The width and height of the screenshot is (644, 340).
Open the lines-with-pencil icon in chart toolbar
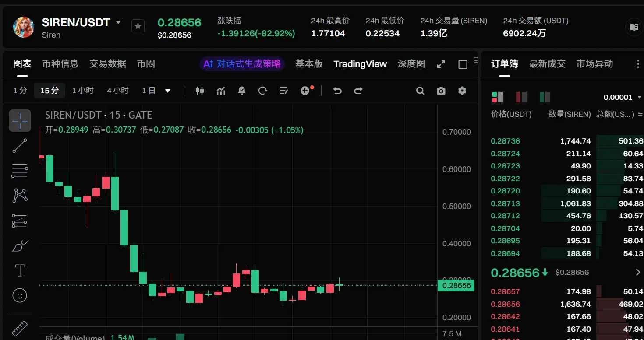tap(284, 91)
